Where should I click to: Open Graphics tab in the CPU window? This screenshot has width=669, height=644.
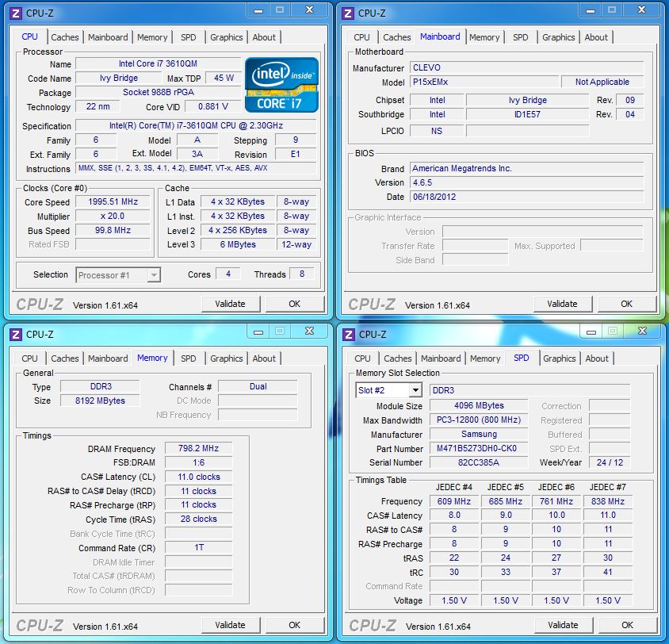coord(227,37)
